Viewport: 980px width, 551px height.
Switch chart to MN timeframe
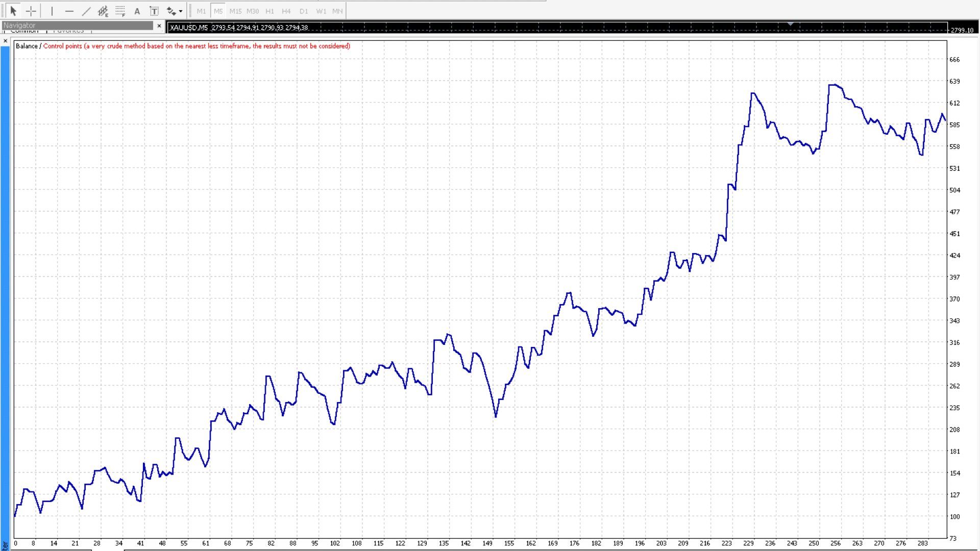337,11
